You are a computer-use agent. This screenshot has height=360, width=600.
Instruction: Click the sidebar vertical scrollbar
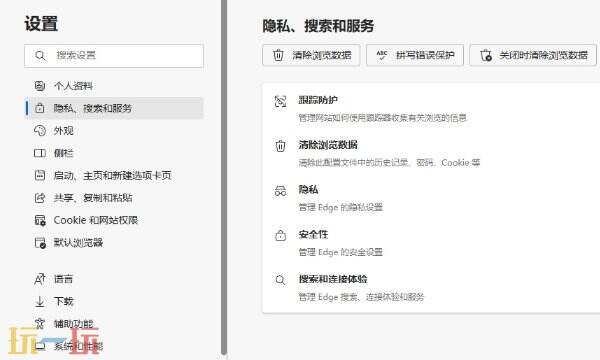224,178
